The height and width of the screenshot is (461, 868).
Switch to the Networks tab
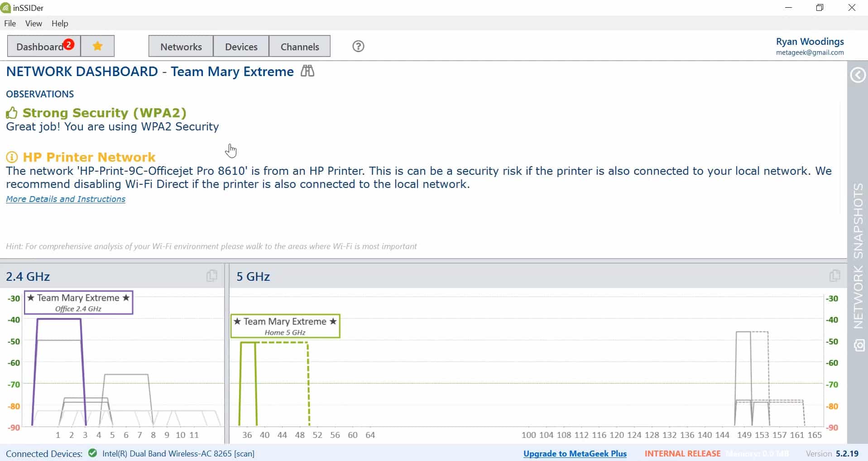coord(181,46)
